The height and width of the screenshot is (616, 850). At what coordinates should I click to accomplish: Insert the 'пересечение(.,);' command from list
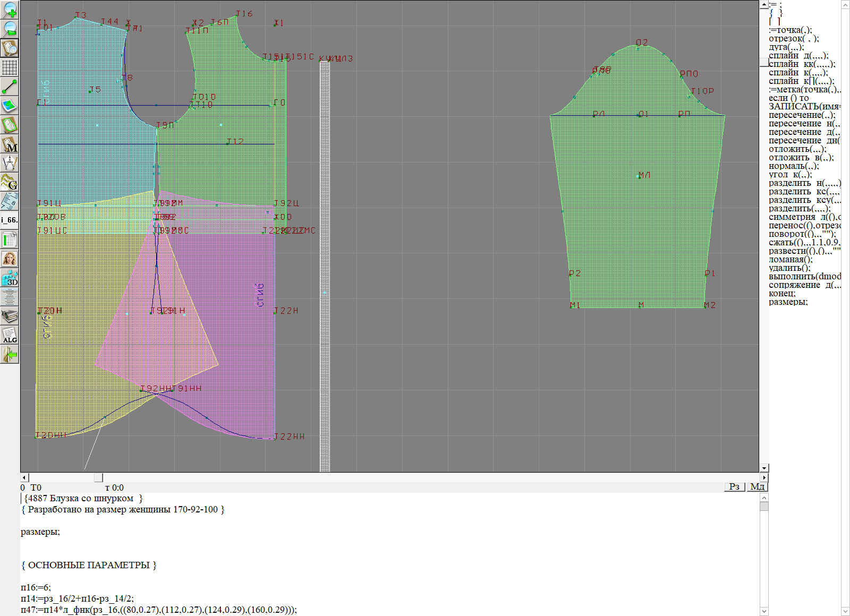tap(802, 115)
